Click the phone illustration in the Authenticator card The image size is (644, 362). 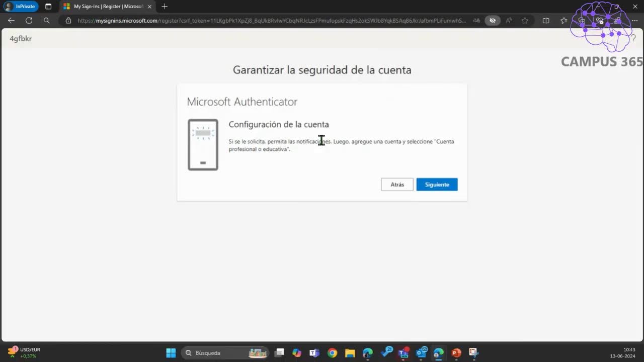(203, 145)
